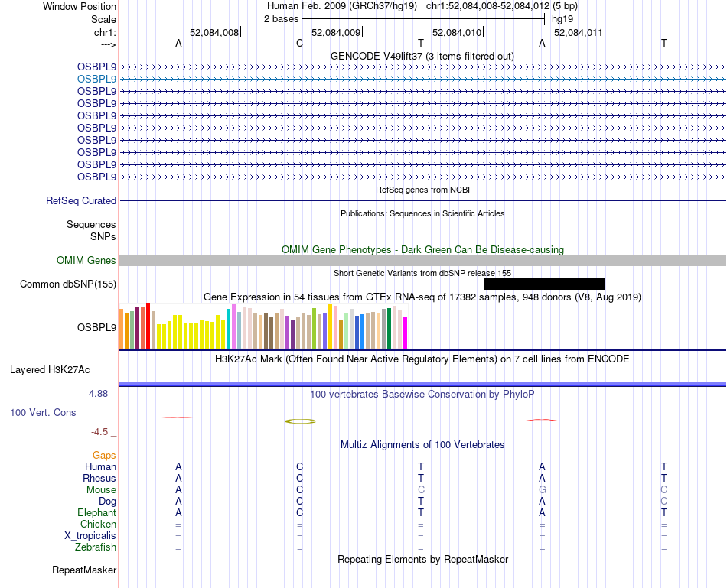This screenshot has height=588, width=727.
Task: Click the hg19 label beside scale bar
Action: [562, 19]
